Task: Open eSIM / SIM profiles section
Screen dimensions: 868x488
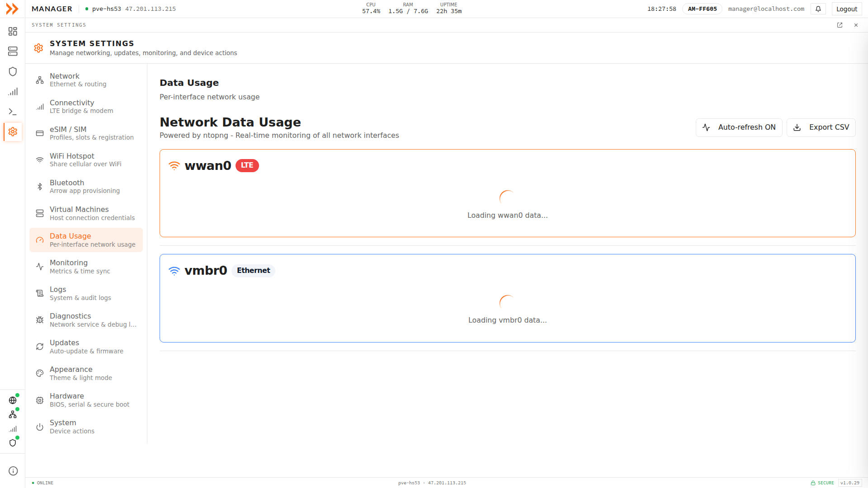Action: point(86,133)
